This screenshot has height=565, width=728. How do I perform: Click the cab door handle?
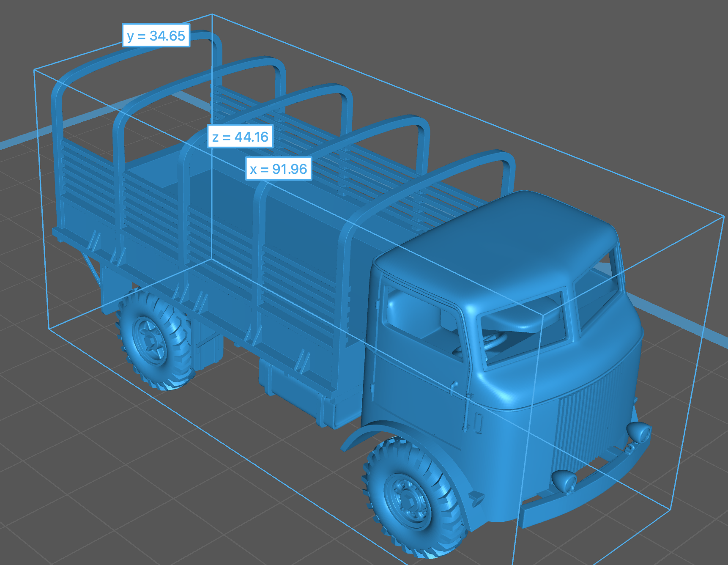click(454, 387)
